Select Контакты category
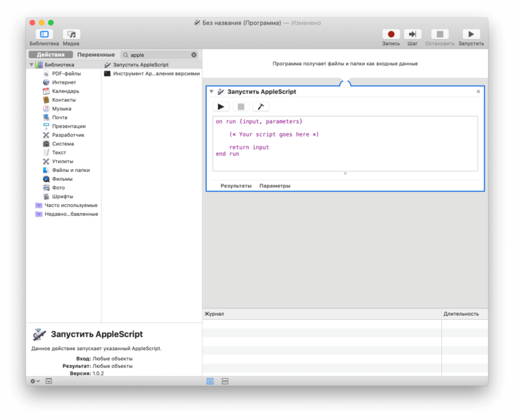The image size is (514, 420). tap(64, 100)
